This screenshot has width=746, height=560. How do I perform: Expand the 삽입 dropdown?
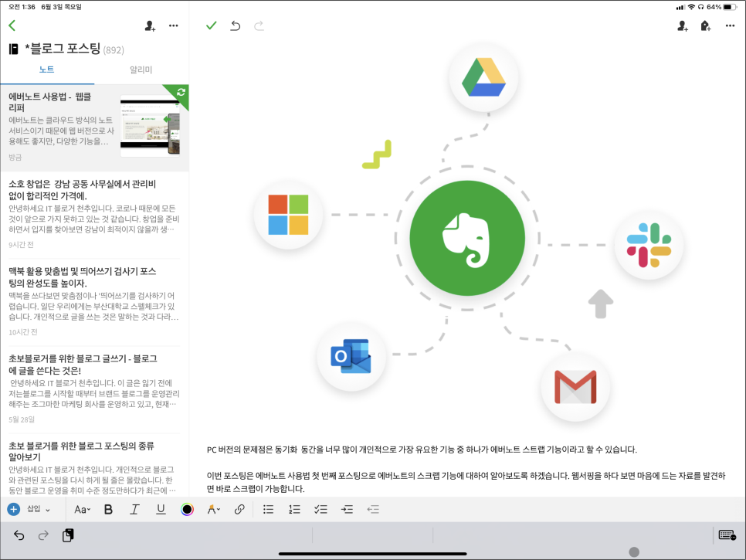point(39,510)
